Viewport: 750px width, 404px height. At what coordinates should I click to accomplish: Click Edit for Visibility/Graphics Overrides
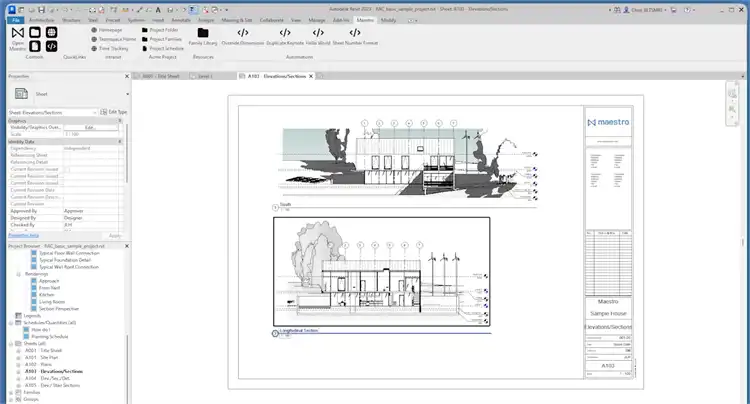point(90,128)
